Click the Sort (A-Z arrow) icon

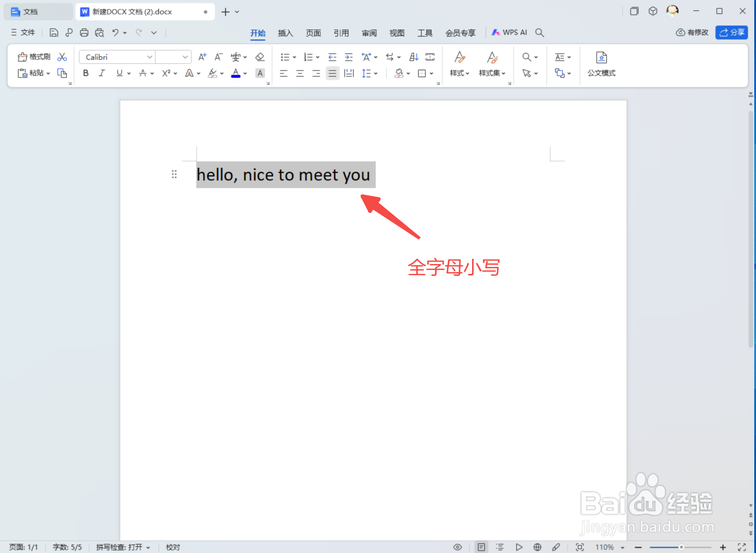coord(413,57)
